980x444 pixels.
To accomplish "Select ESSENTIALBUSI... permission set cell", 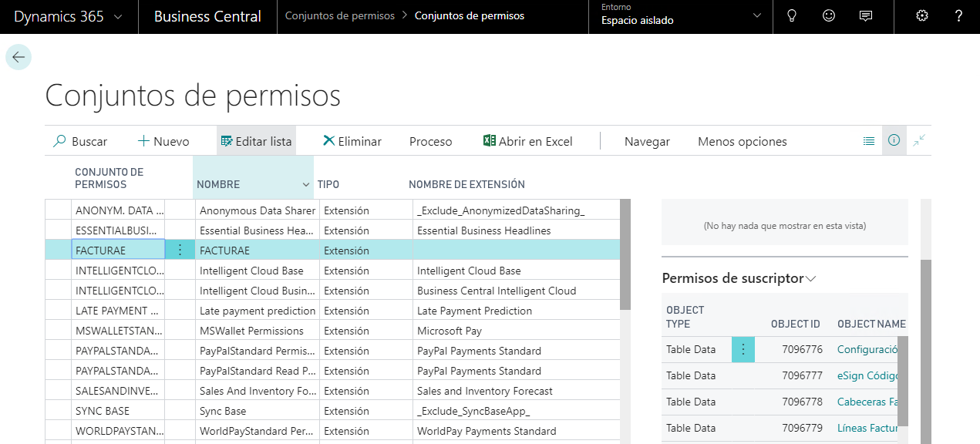I will [x=118, y=230].
